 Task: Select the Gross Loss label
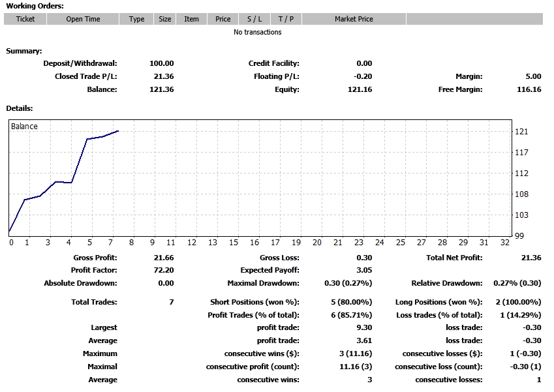click(x=279, y=258)
